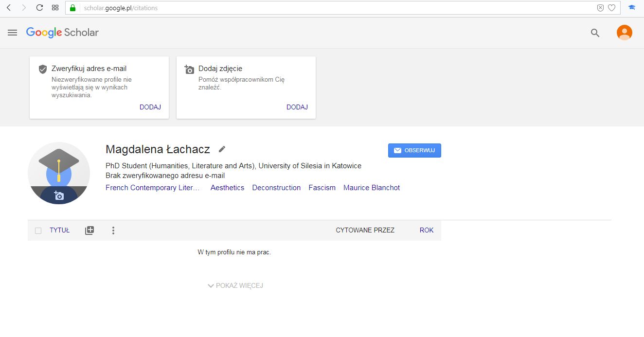
Task: Click the OBSERWUJ follow button
Action: [x=414, y=151]
